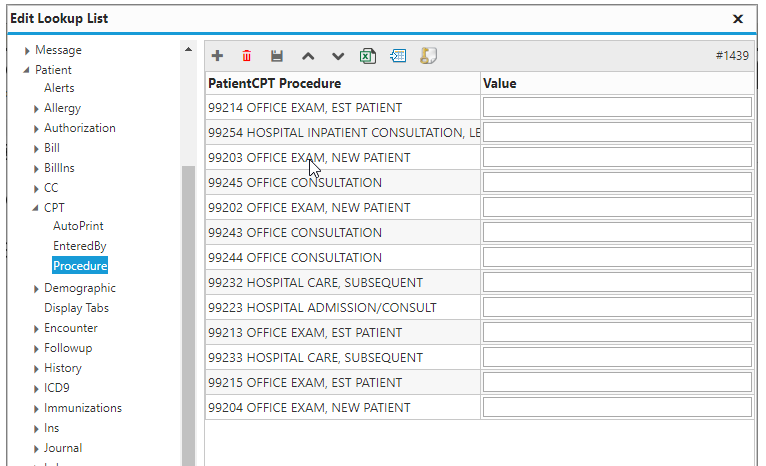Click the floppy disk save icon

point(277,56)
